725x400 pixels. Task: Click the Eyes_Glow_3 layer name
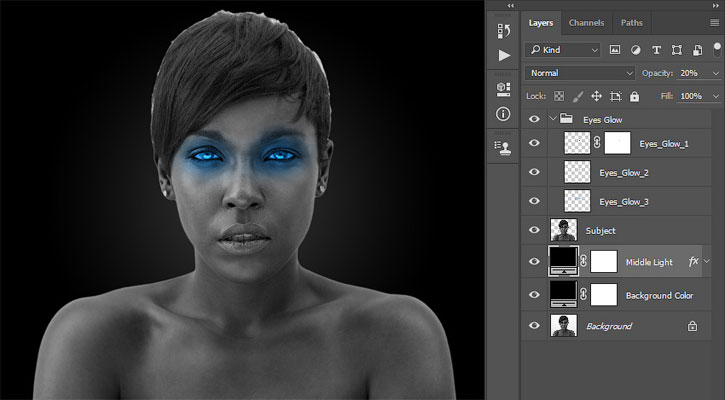(x=624, y=202)
